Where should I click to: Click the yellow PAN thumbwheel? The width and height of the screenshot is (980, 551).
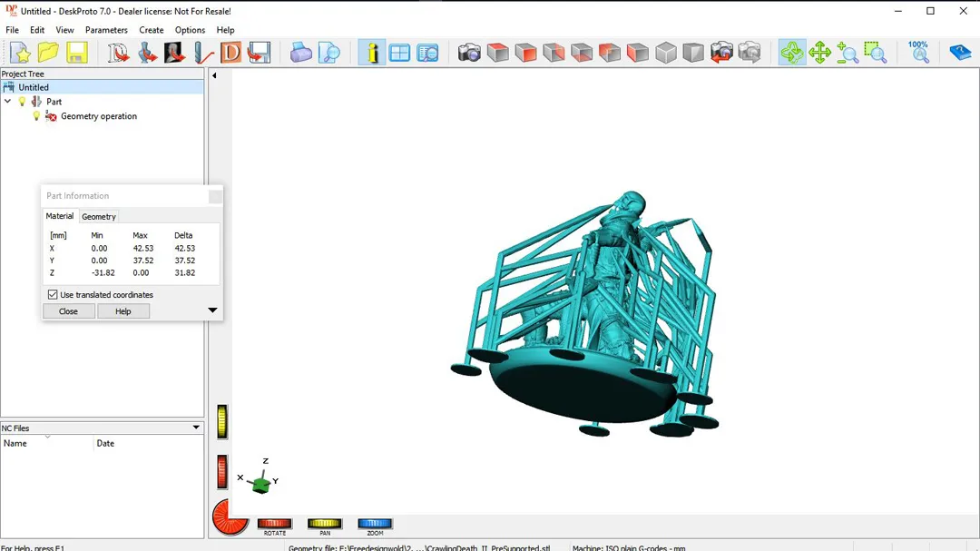(324, 524)
